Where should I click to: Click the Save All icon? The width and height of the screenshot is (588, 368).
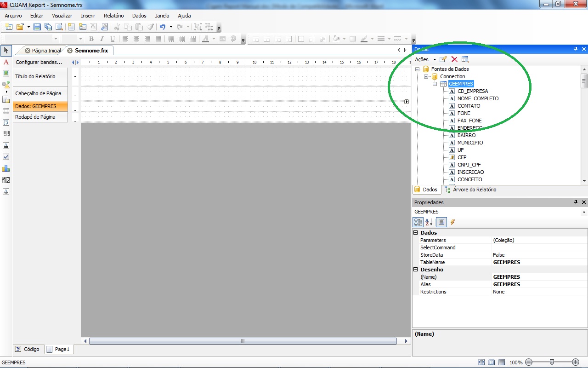(48, 27)
